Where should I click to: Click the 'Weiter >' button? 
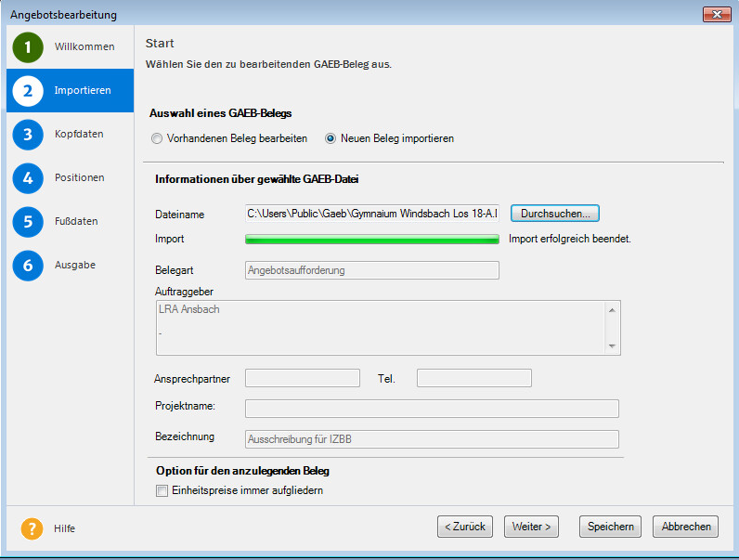click(532, 527)
